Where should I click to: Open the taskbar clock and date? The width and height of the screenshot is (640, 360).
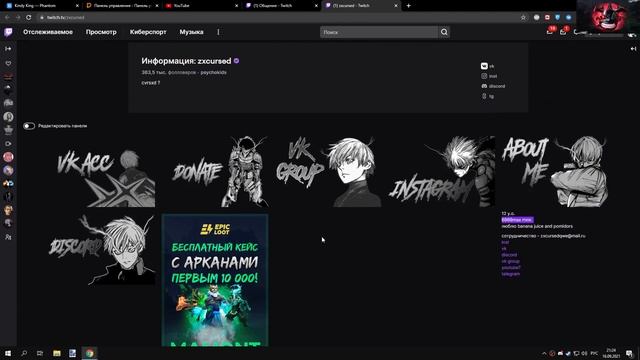point(611,353)
